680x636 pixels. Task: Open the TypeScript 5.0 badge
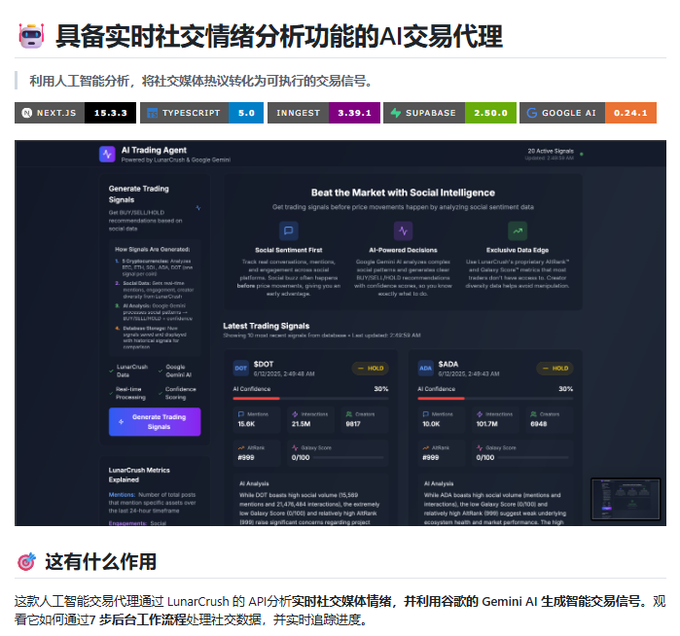202,113
